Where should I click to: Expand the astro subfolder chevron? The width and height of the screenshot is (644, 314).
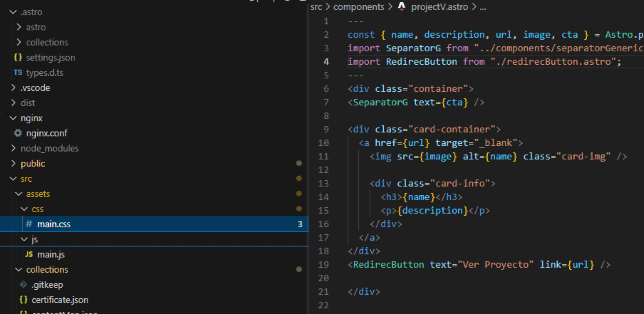pyautogui.click(x=18, y=27)
